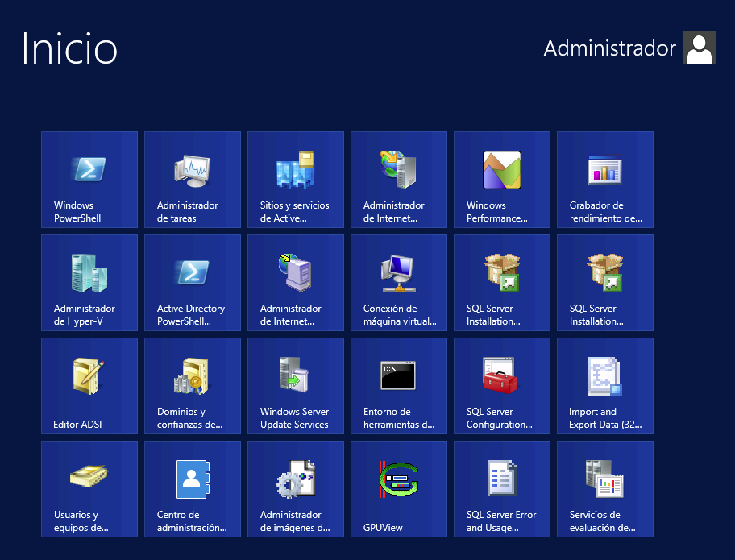The image size is (735, 560).
Task: Launch Import and Export Data (32 tile
Action: (605, 386)
